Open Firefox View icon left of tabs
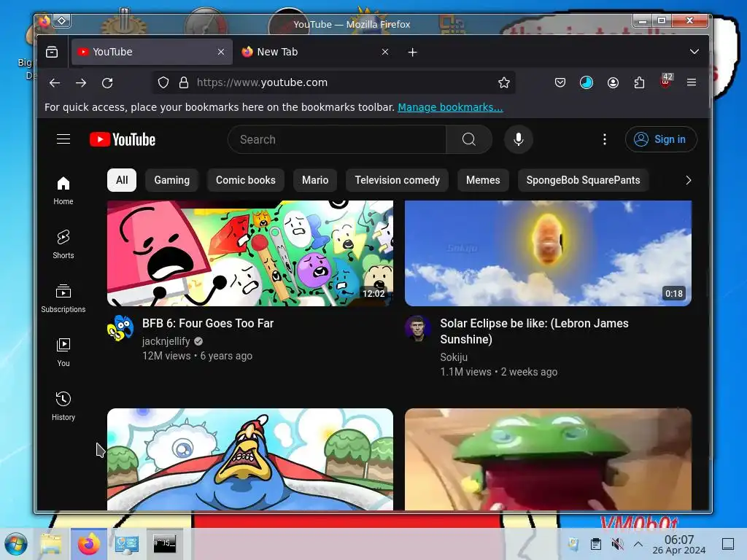This screenshot has width=747, height=560. pos(52,52)
